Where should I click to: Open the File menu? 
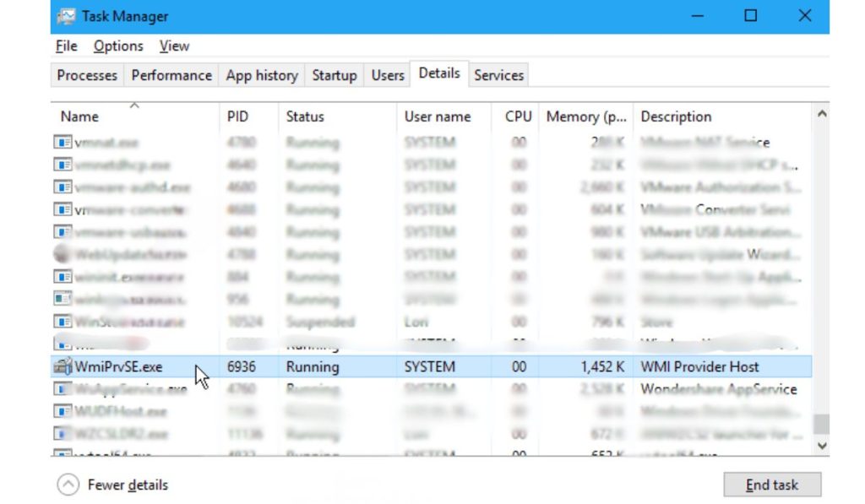66,46
